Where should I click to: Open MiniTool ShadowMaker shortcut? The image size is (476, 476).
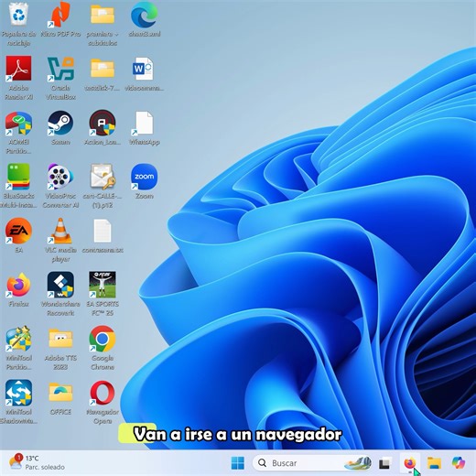tap(18, 393)
